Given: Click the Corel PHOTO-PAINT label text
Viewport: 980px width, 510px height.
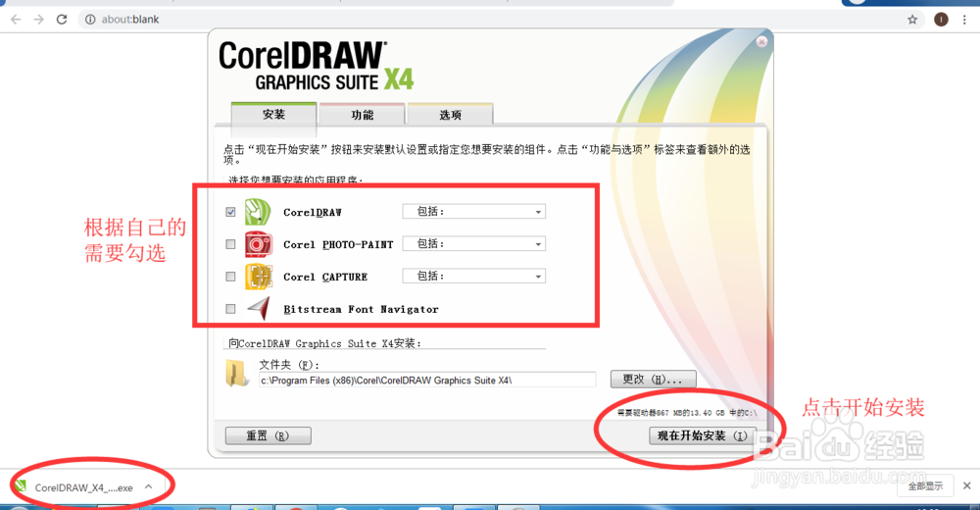Looking at the screenshot, I should (338, 244).
